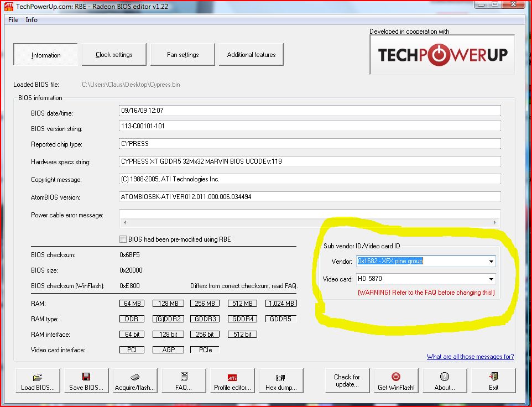The width and height of the screenshot is (532, 407).
Task: Click the Exit door button
Action: point(493,380)
